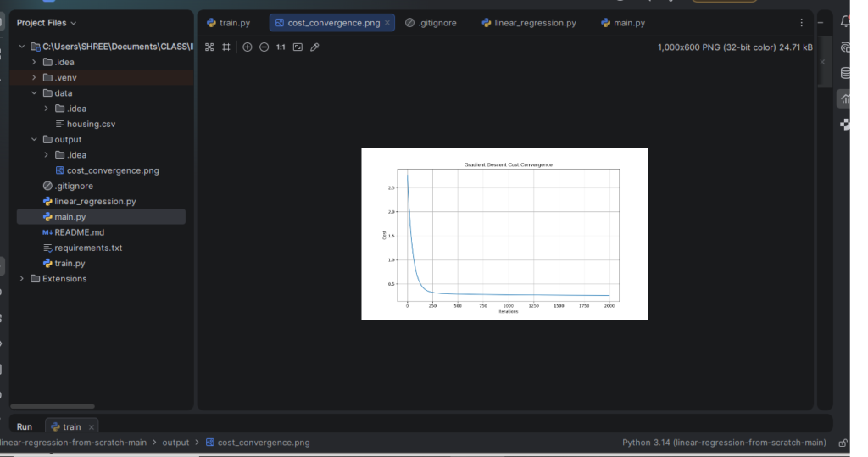This screenshot has width=868, height=457.
Task: Select cost_convergence.png in project tree
Action: [x=108, y=170]
